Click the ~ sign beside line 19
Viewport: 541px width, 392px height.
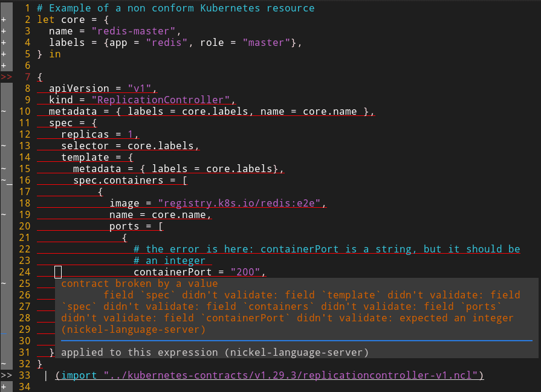click(4, 214)
